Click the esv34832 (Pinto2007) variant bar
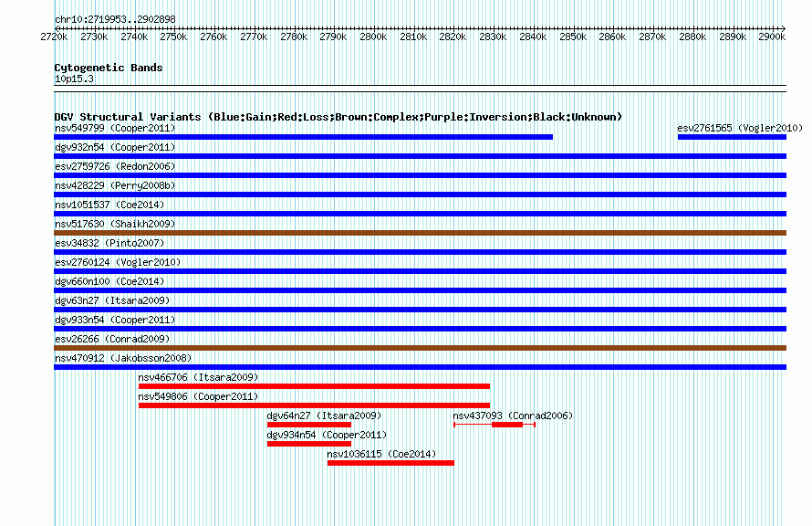 420,252
